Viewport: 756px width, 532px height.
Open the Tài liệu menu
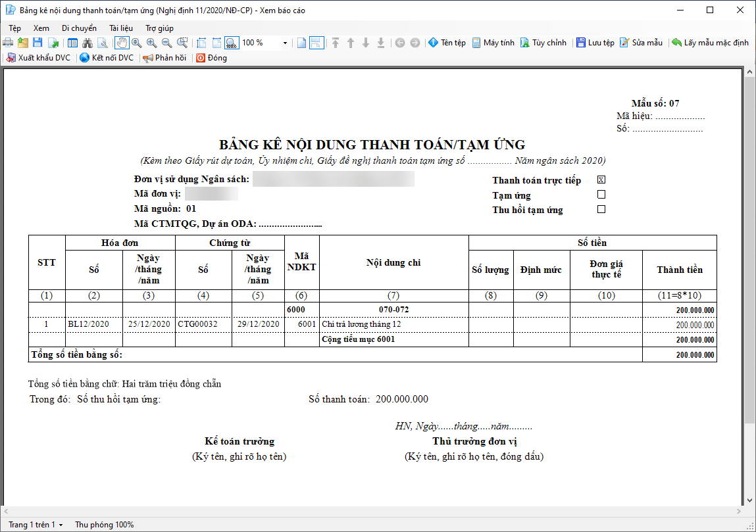[120, 28]
